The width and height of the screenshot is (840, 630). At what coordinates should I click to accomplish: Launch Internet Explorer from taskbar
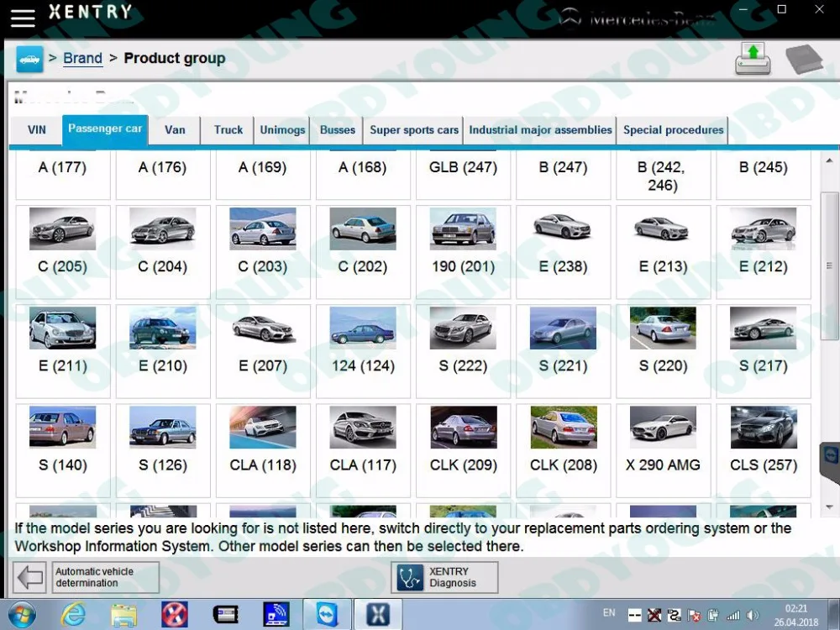[x=71, y=615]
